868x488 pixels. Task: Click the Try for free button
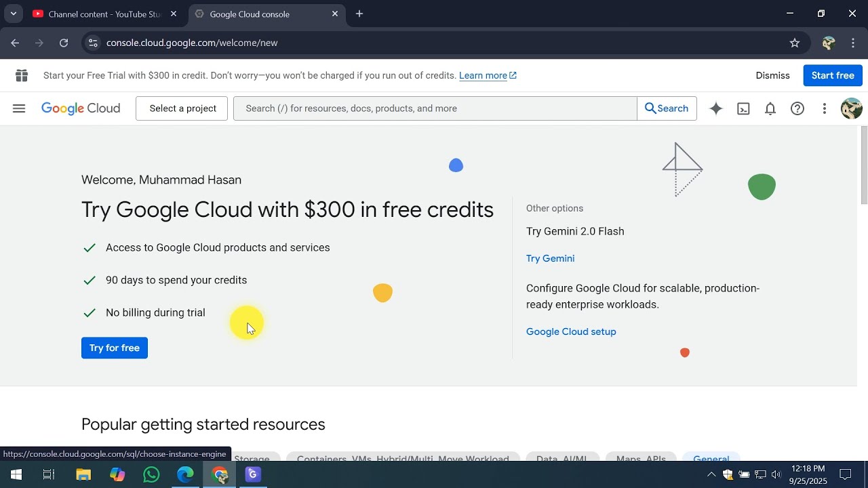tap(115, 348)
